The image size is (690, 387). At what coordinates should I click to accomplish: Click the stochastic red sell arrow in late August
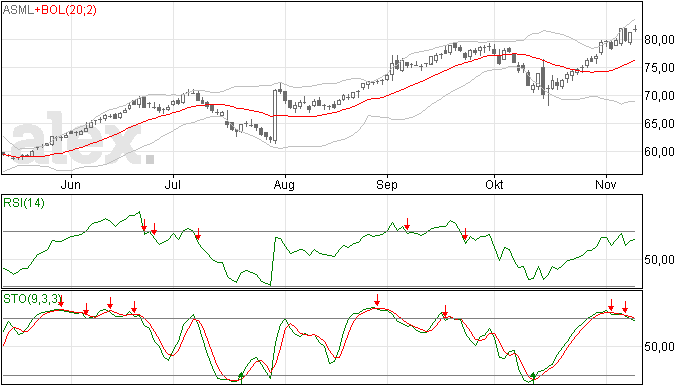tap(377, 300)
